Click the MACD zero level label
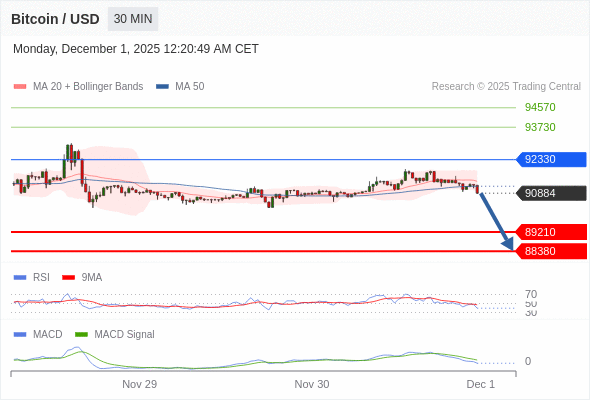 point(528,361)
